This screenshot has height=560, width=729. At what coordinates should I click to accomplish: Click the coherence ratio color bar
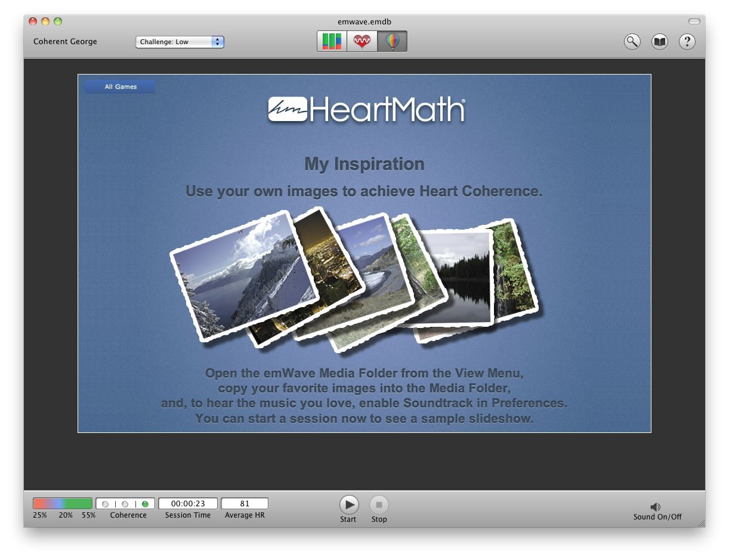[63, 504]
